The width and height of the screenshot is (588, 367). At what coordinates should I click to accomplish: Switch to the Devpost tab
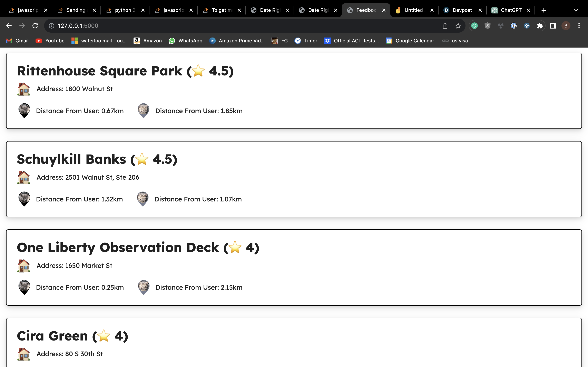[x=462, y=10]
